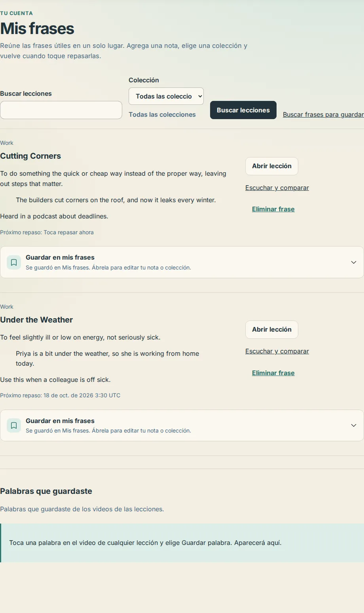Click Todas las colecciones link below dropdown

(162, 114)
